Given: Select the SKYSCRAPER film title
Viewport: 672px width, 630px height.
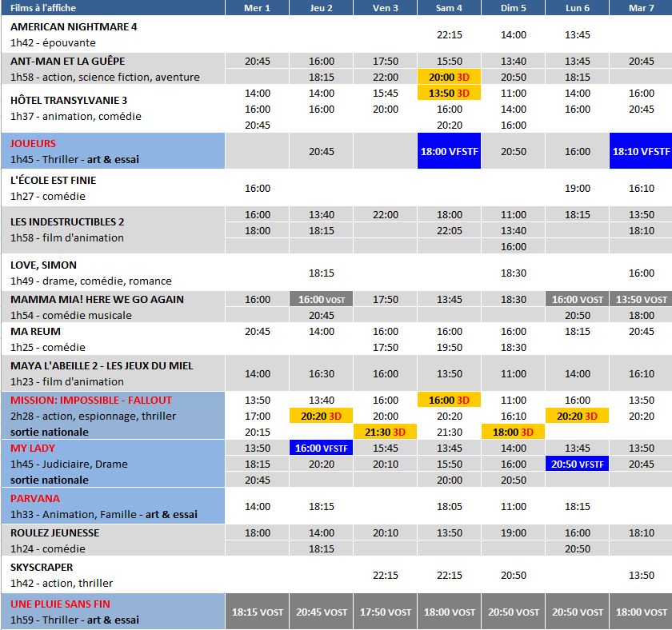Looking at the screenshot, I should [x=42, y=567].
